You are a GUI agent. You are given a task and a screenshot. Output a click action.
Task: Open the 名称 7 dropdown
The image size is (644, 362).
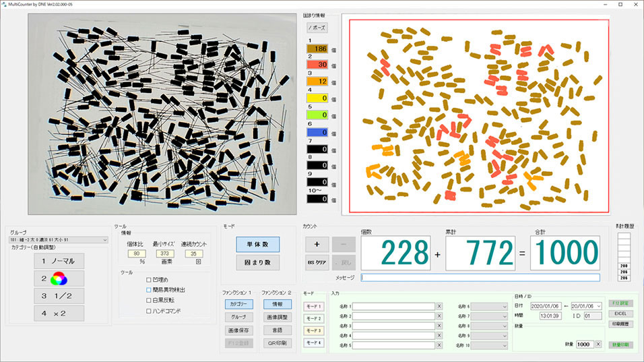pyautogui.click(x=505, y=316)
